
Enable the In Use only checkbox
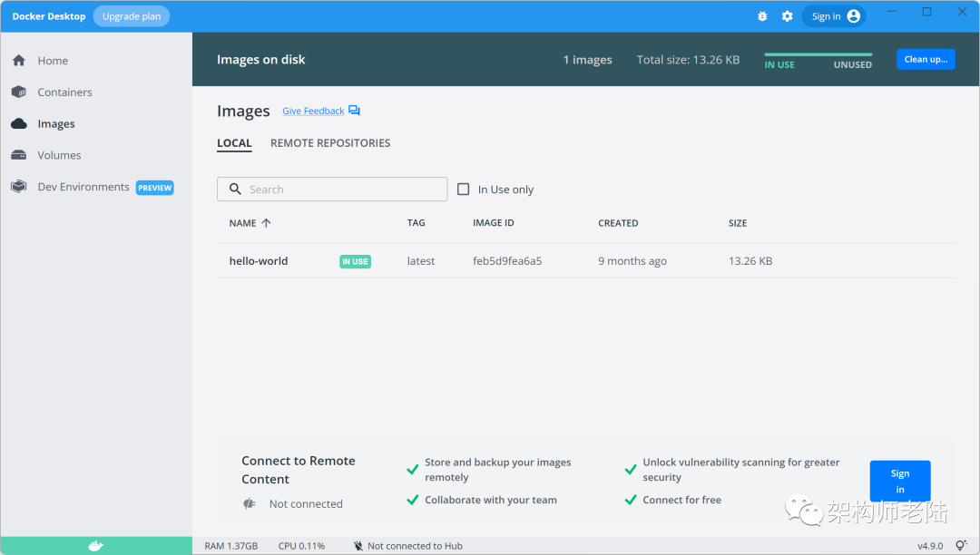464,190
